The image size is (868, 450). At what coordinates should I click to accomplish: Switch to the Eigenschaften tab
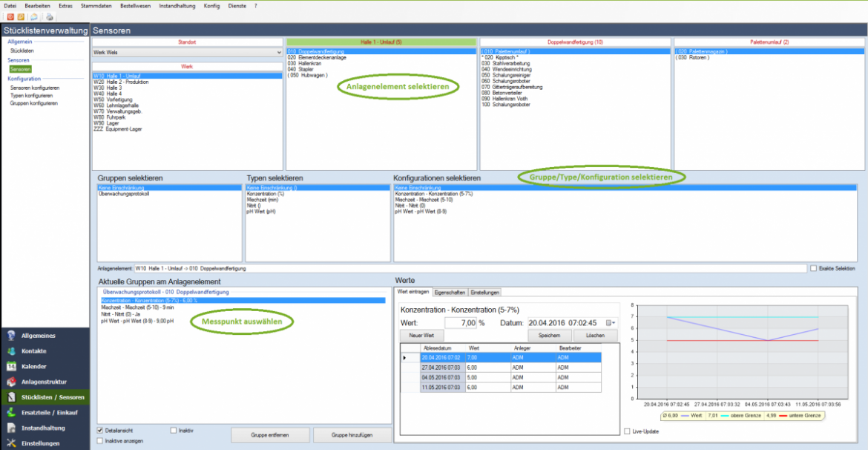pos(450,292)
